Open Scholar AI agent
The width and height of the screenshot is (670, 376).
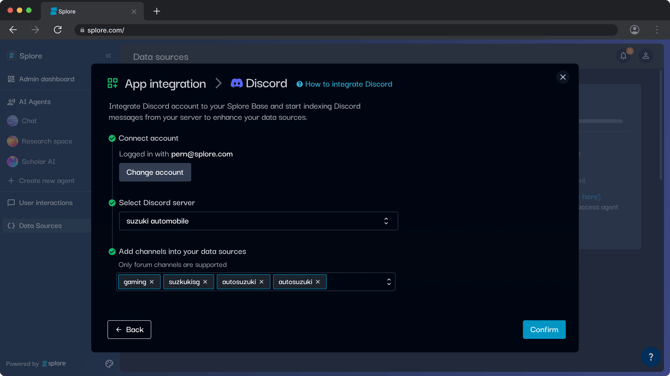(x=31, y=162)
